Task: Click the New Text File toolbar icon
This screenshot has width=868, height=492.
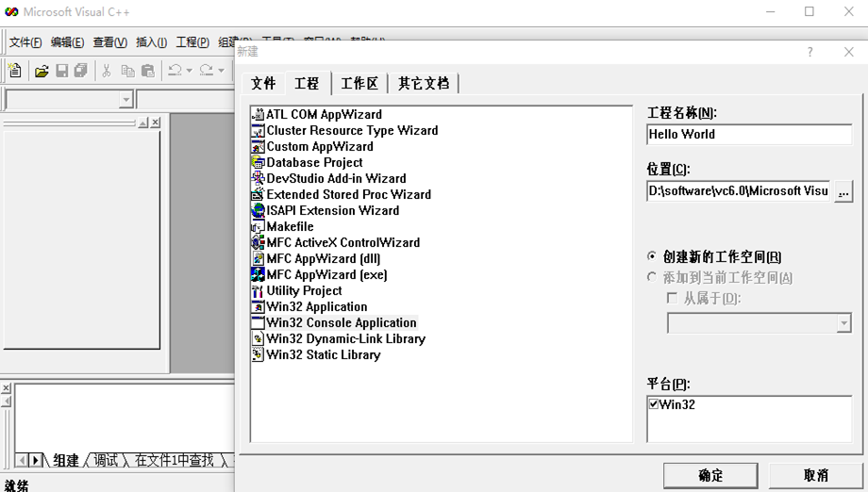Action: [15, 71]
